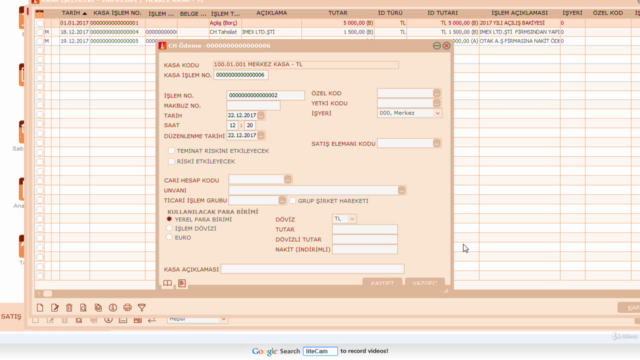Open the Tarih calendar picker button
This screenshot has width=640, height=360.
pos(261,116)
